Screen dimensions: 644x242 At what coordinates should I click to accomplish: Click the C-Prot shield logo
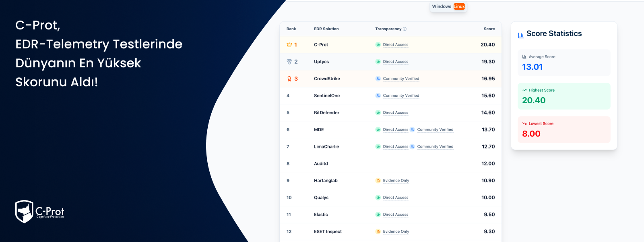pyautogui.click(x=24, y=211)
